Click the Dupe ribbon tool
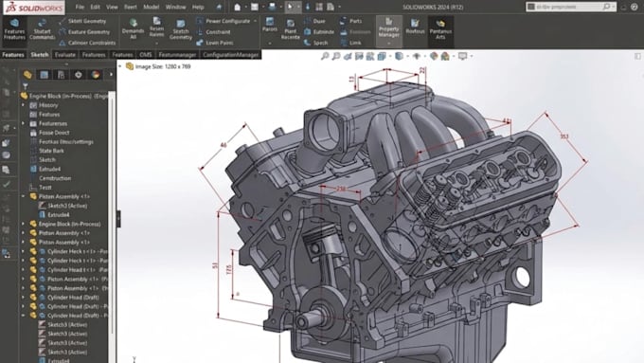644x363 pixels. (x=314, y=21)
